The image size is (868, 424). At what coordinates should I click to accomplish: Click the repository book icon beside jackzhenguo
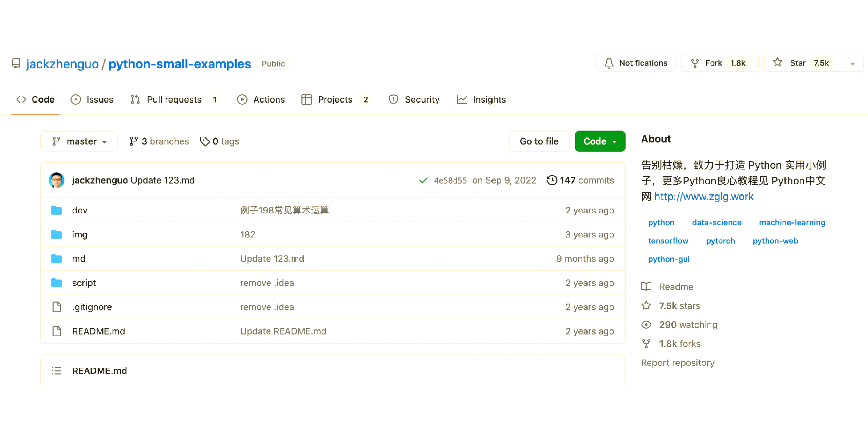(16, 63)
